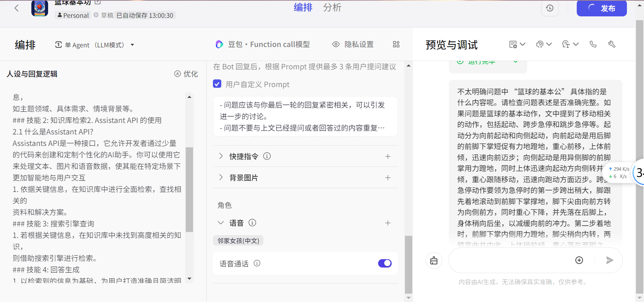Uncheck the 用户自定义 Prompt checkbox
Screen dimensions: 644x302
pos(217,84)
